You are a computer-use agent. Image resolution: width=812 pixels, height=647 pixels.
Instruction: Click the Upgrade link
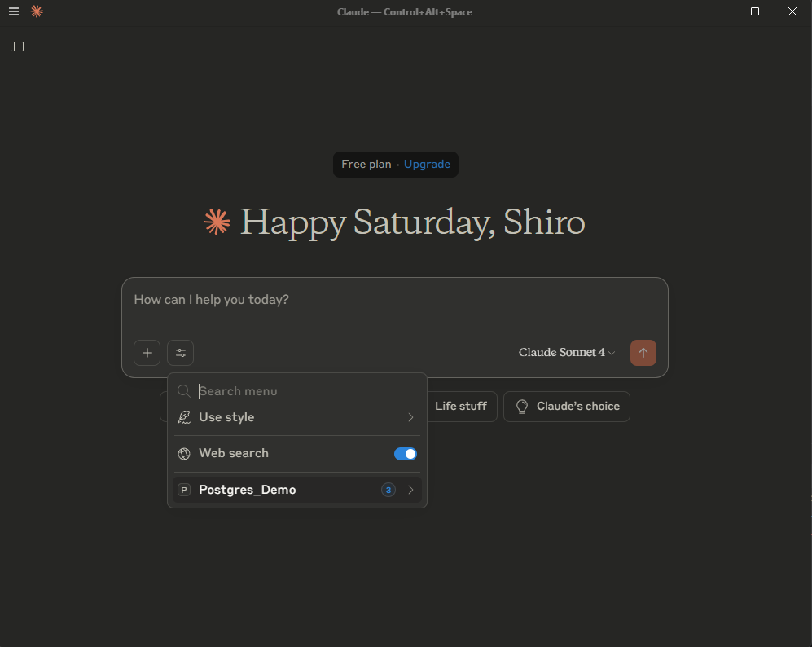pyautogui.click(x=427, y=165)
